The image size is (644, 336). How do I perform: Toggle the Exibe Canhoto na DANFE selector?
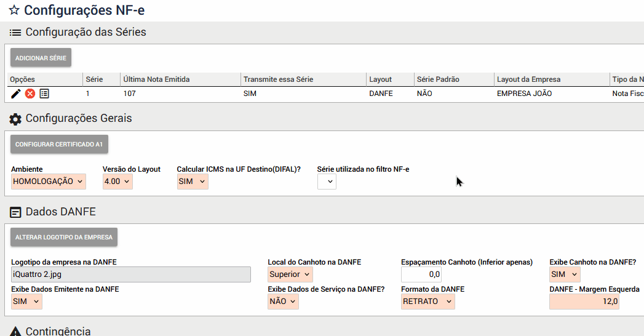pos(565,274)
